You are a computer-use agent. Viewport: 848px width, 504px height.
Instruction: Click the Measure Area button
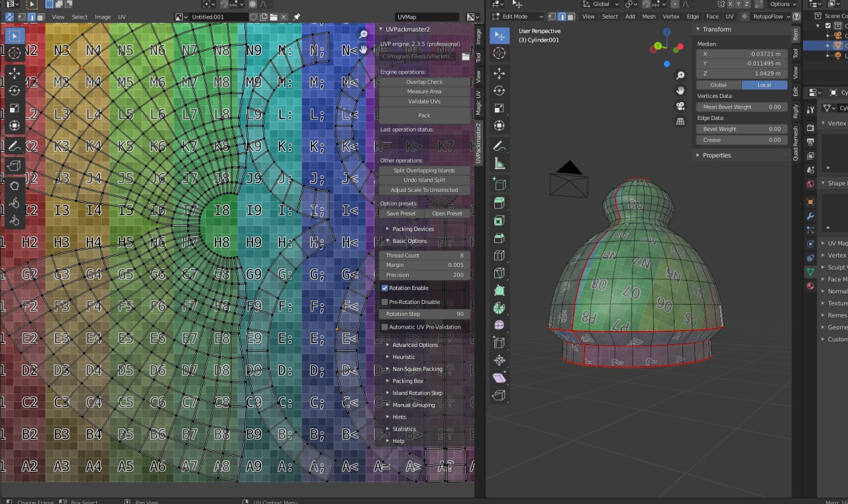click(x=425, y=91)
